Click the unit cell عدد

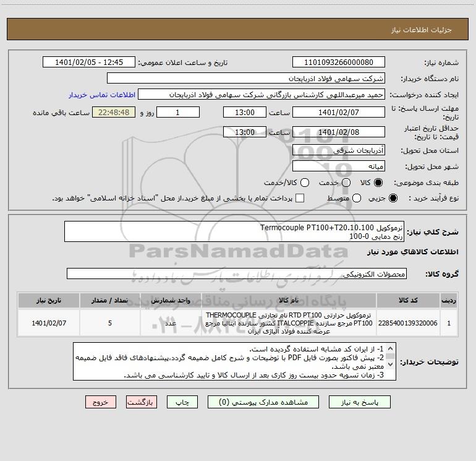pyautogui.click(x=171, y=323)
